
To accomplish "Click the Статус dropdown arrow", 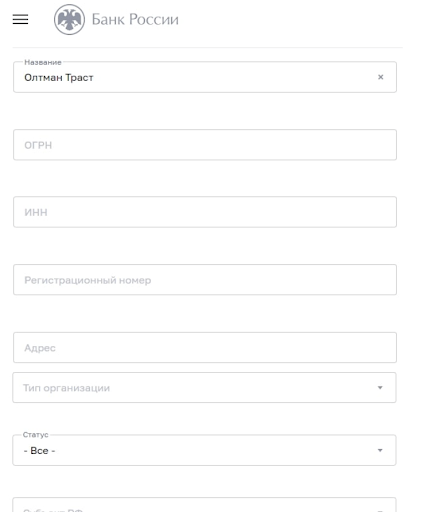I will tap(380, 450).
